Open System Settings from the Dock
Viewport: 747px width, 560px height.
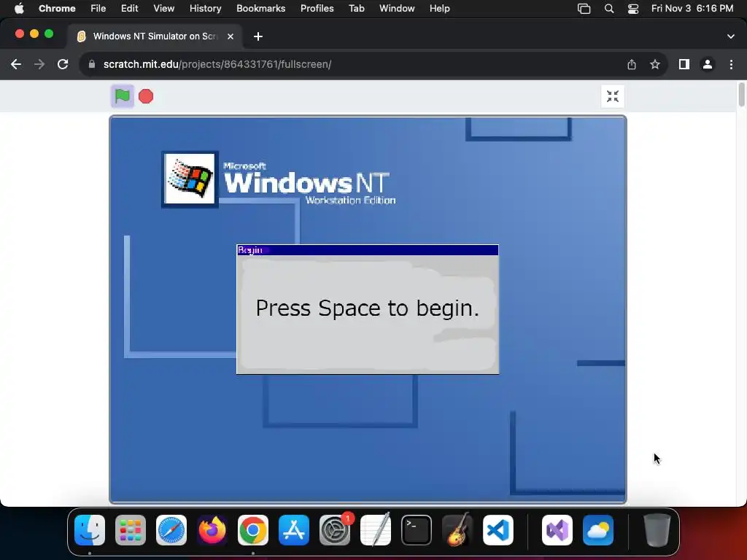(334, 530)
